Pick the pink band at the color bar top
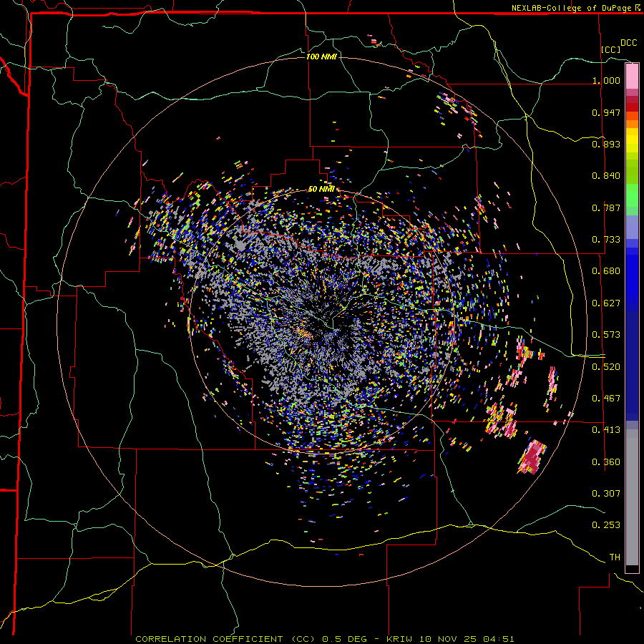The height and width of the screenshot is (644, 644). click(632, 77)
